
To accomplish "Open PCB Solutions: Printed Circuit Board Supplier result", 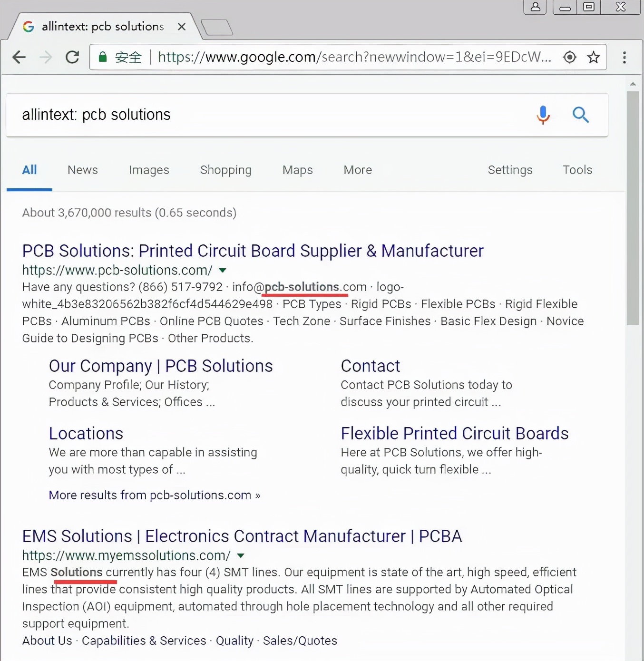I will [253, 251].
